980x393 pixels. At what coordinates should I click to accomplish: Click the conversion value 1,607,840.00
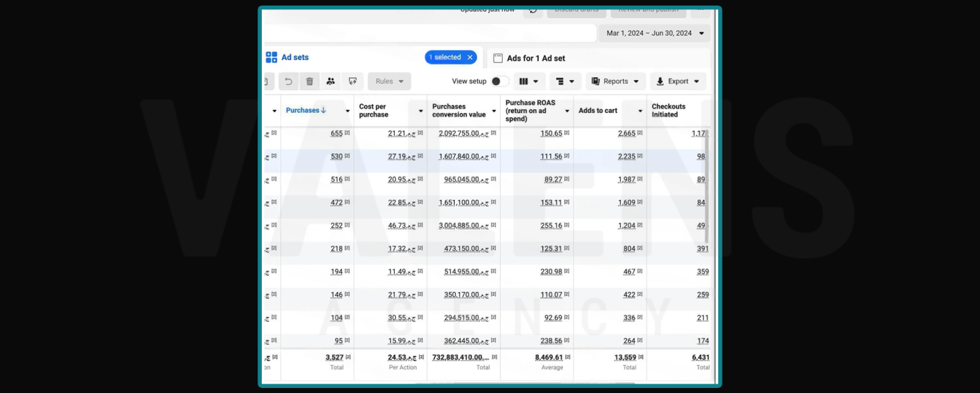point(464,156)
